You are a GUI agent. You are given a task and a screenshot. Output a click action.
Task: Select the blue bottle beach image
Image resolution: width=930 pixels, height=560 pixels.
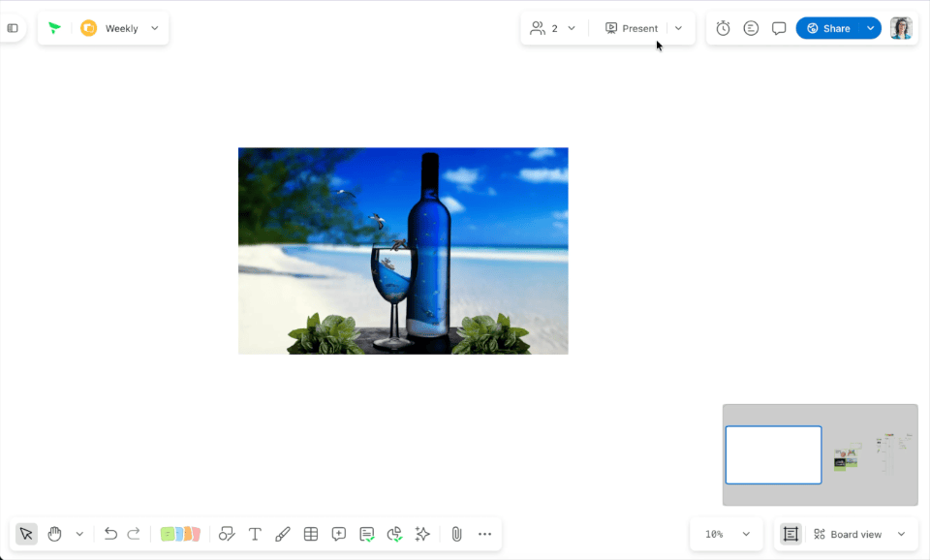click(403, 251)
